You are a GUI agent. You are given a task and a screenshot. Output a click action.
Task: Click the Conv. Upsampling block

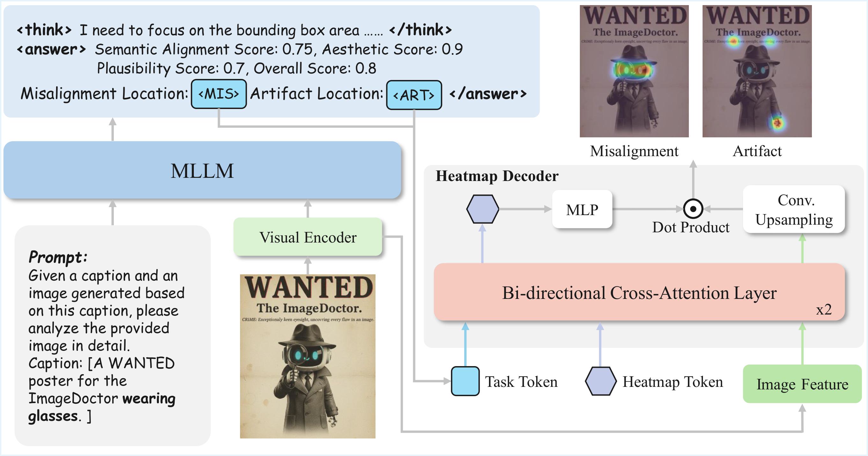793,209
